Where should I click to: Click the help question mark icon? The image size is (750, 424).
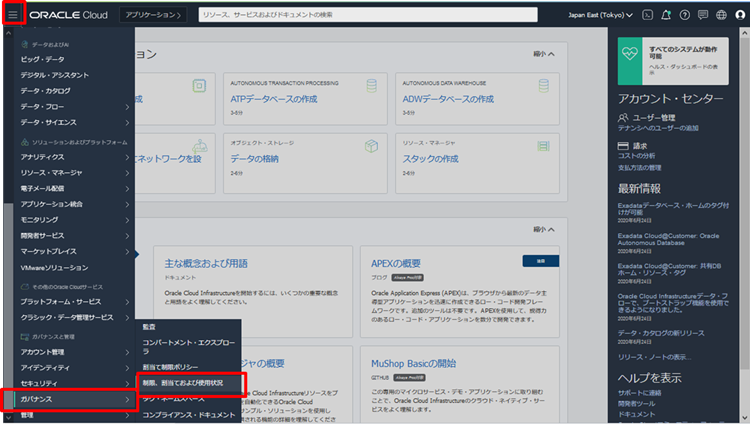pyautogui.click(x=684, y=15)
